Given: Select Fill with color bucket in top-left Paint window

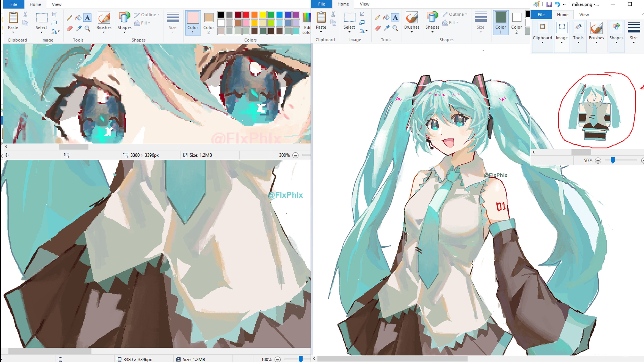Looking at the screenshot, I should click(x=79, y=18).
